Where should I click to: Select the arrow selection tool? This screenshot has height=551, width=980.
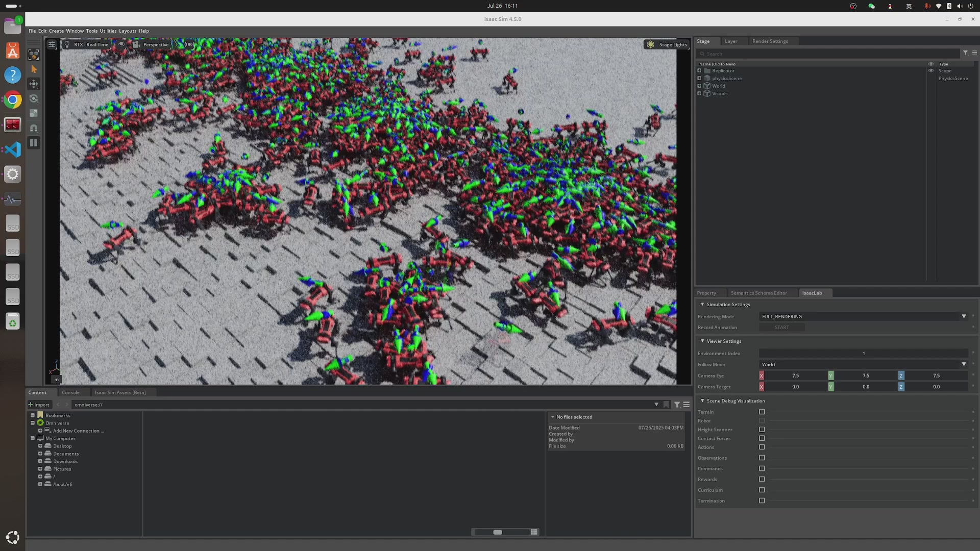point(34,69)
